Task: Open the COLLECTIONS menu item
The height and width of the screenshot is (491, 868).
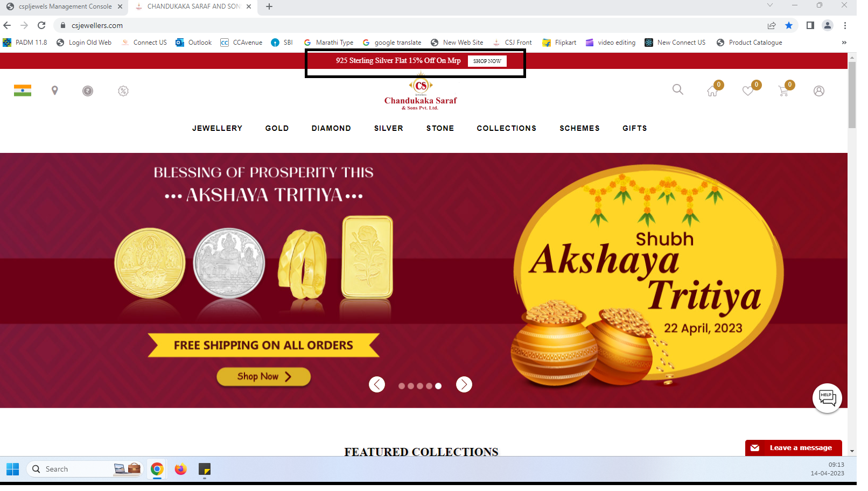Action: pos(507,128)
